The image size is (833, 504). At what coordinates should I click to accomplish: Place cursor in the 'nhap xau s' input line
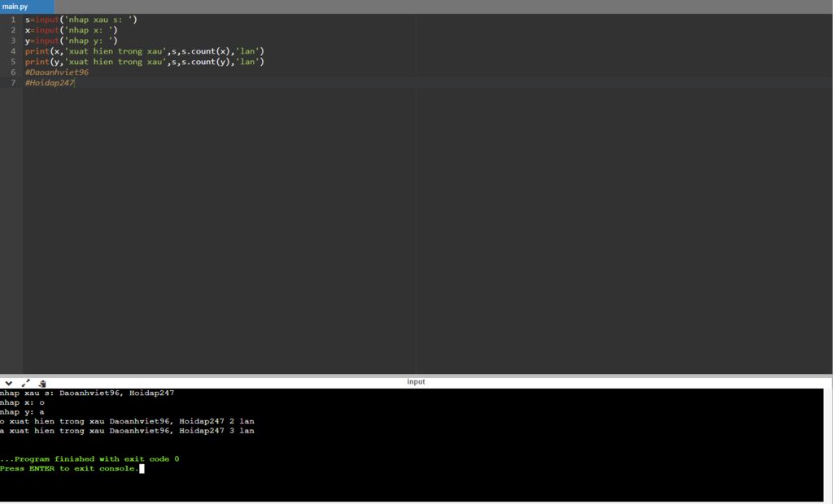coord(81,20)
